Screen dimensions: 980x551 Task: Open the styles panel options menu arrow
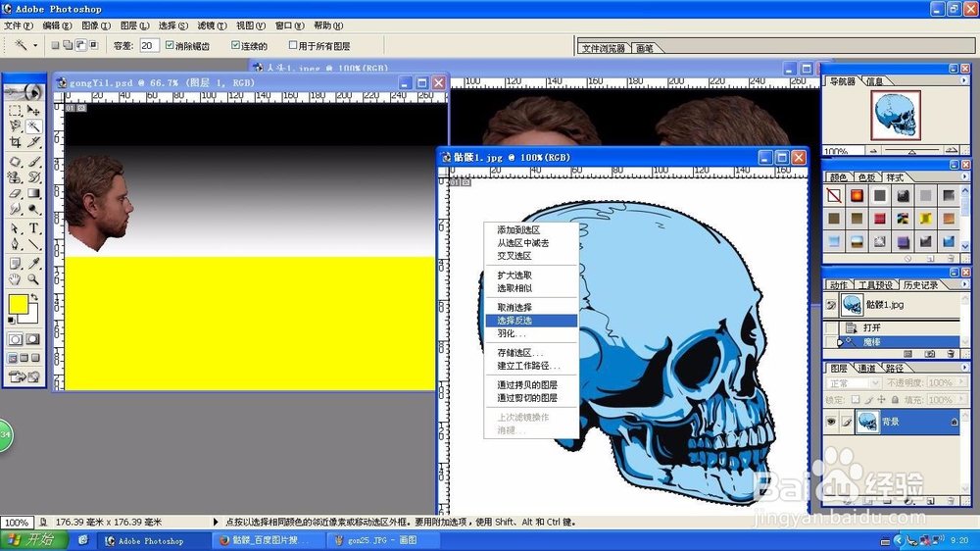point(963,177)
